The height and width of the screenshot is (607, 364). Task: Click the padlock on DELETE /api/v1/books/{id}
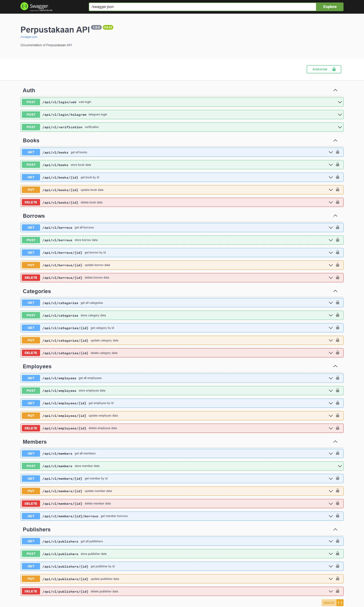click(x=338, y=202)
